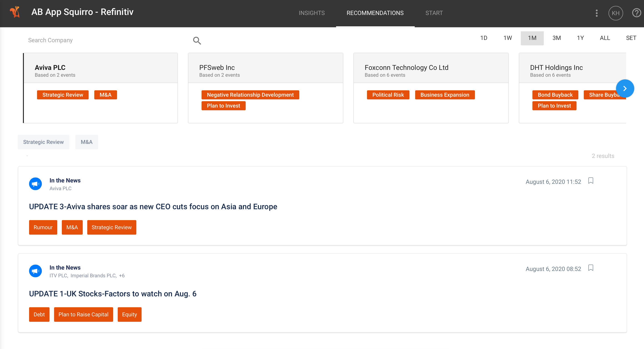Screen dimensions: 644x349
Task: Select the Aviva PLC company card
Action: [100, 88]
